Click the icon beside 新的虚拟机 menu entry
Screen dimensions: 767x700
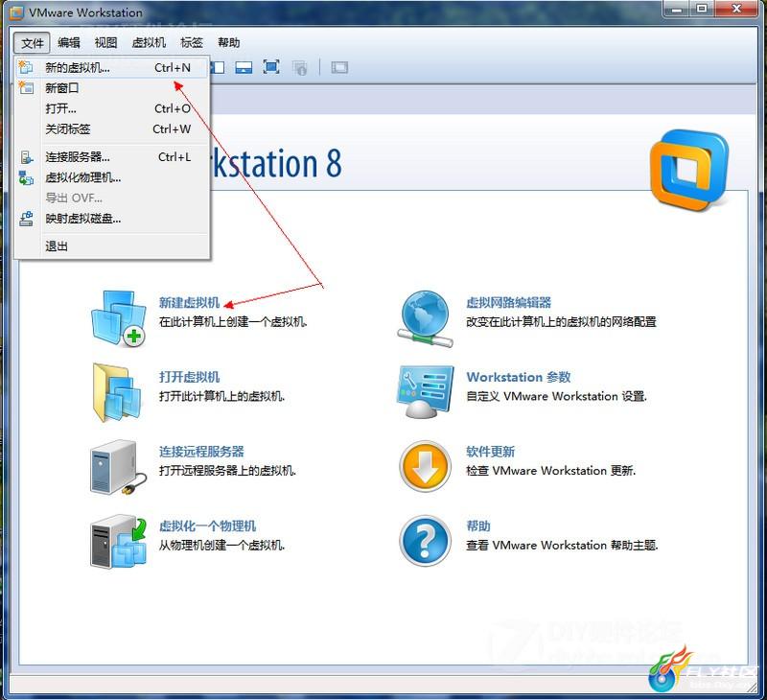pyautogui.click(x=26, y=67)
